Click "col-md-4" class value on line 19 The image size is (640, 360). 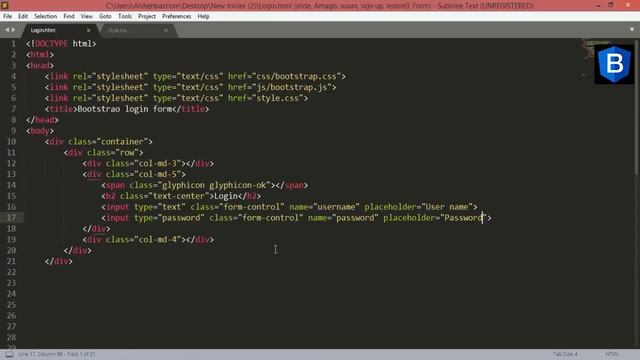158,240
